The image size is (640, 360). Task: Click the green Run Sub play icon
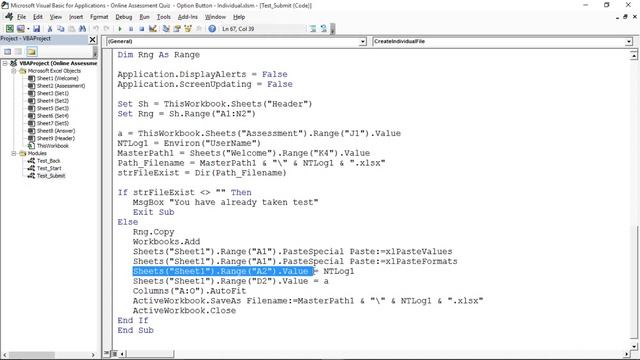pyautogui.click(x=120, y=29)
